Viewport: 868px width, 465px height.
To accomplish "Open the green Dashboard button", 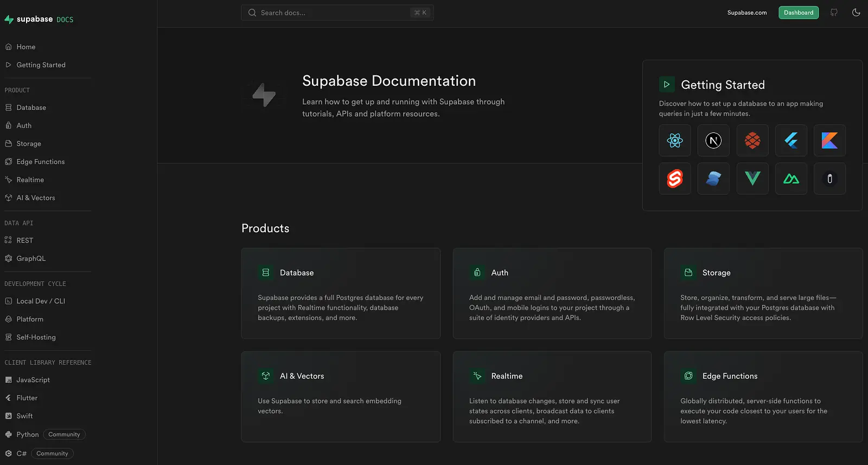I will coord(799,12).
